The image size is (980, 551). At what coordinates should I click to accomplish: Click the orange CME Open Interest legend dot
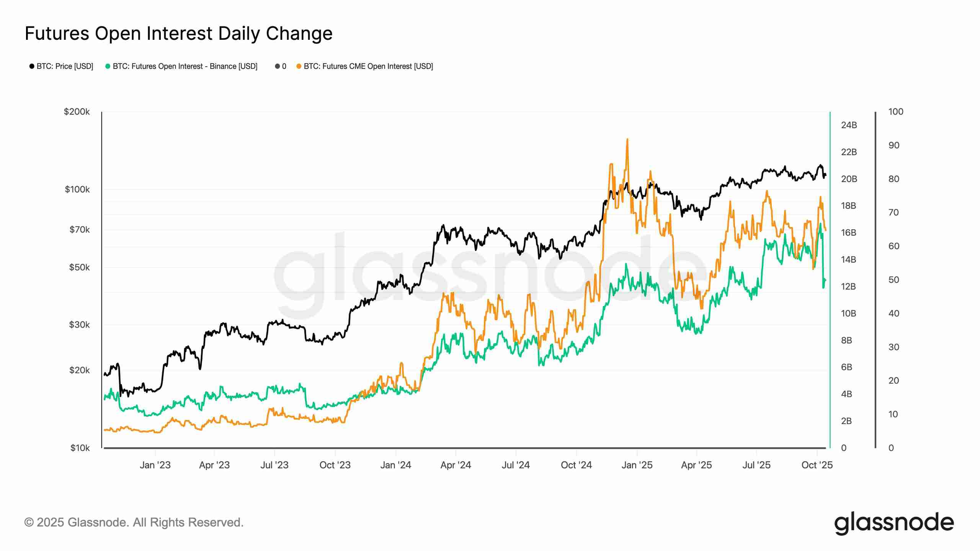point(299,67)
